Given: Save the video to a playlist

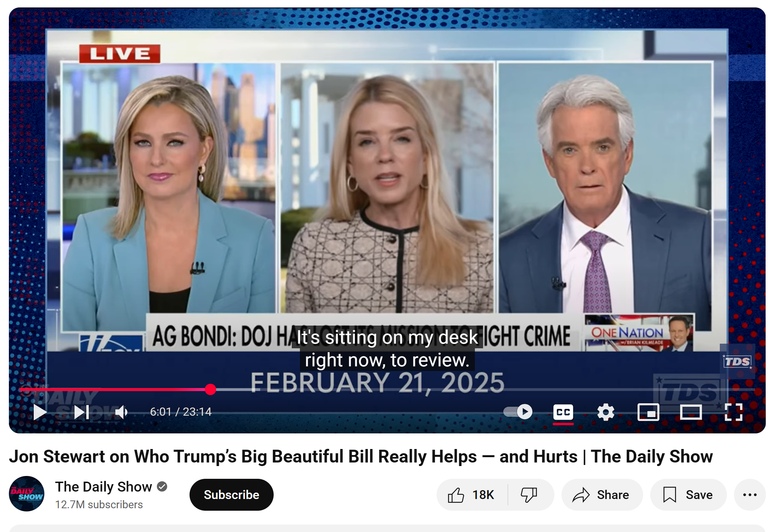Looking at the screenshot, I should pos(688,495).
